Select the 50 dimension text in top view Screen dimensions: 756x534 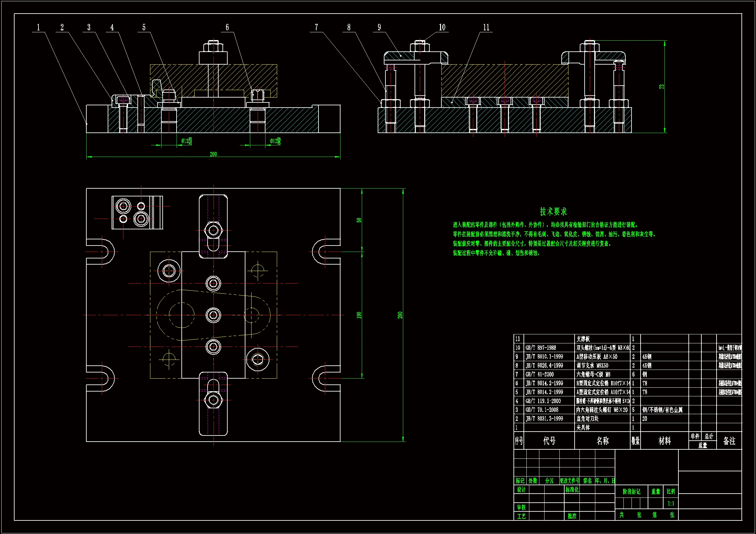point(359,220)
